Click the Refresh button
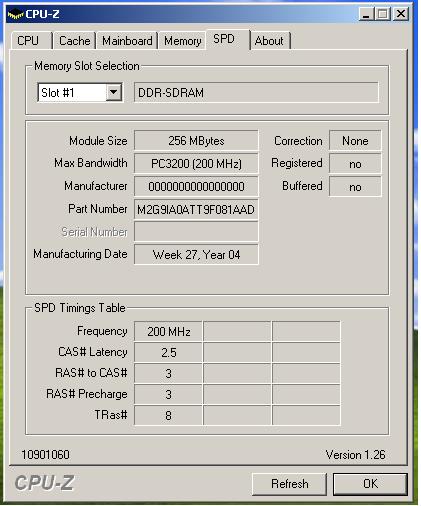The image size is (421, 506). tap(289, 484)
